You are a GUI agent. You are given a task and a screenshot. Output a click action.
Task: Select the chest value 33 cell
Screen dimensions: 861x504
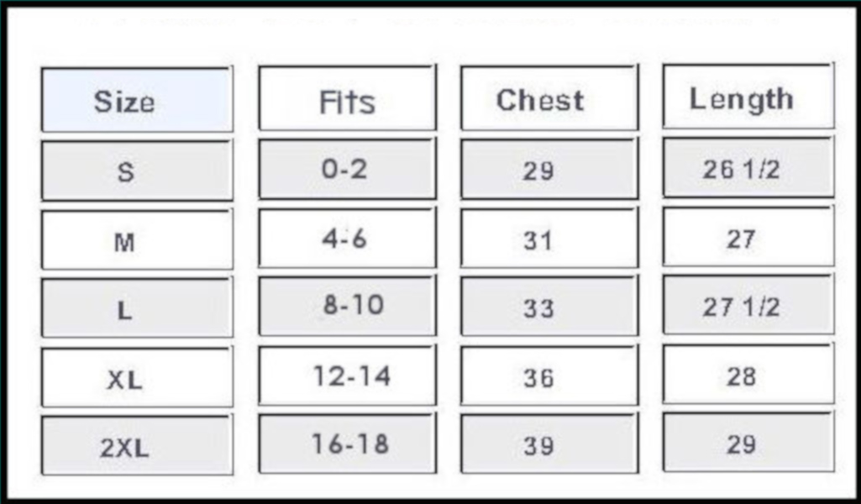[549, 307]
